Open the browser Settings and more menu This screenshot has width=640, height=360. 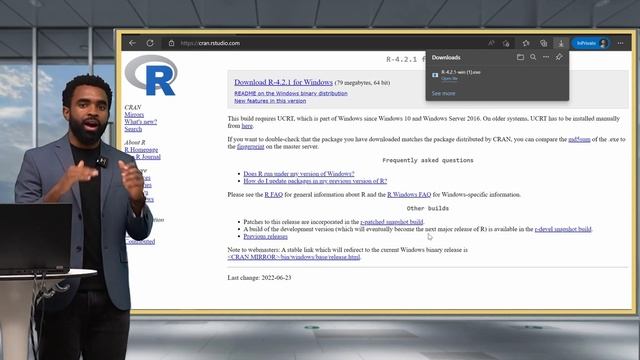coord(620,43)
